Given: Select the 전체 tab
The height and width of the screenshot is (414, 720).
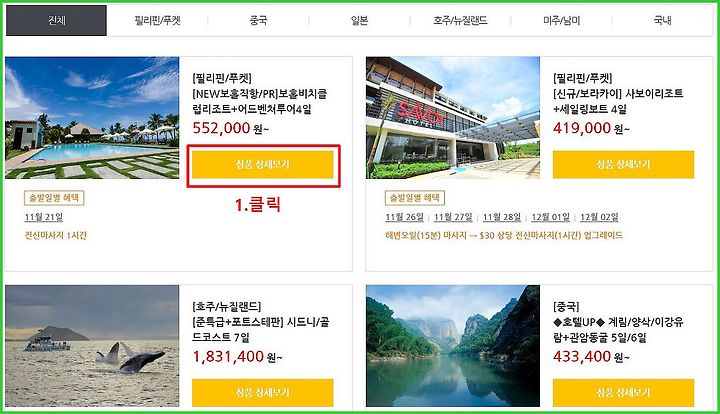Looking at the screenshot, I should pos(56,21).
